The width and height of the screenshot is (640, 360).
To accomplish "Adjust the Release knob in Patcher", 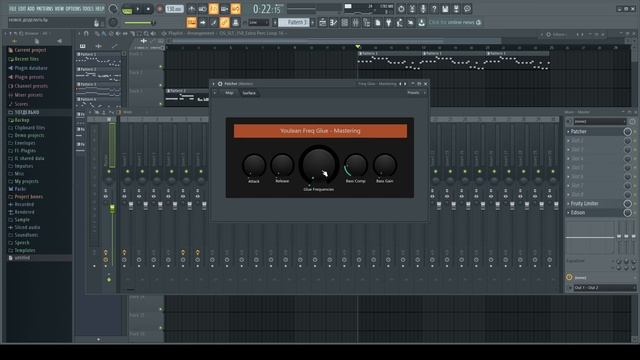I will pos(282,165).
